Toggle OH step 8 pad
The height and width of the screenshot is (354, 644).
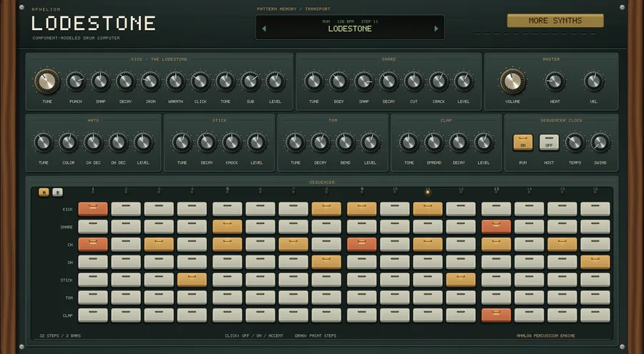(326, 262)
